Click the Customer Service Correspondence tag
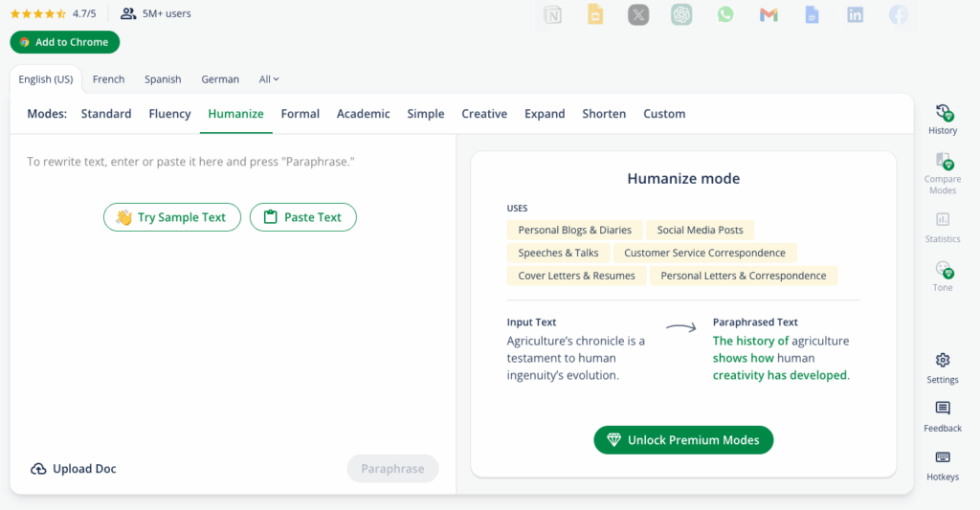The height and width of the screenshot is (510, 980). [704, 253]
